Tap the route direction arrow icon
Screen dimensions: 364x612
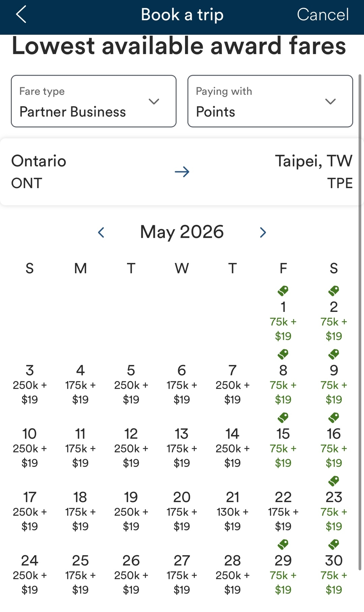tap(182, 172)
